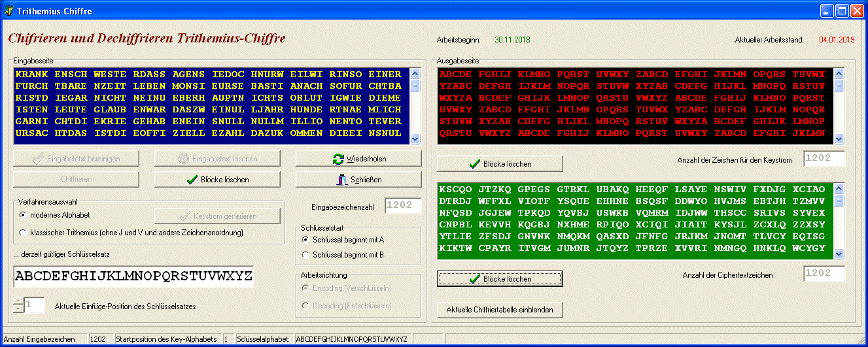This screenshot has height=347, width=868.
Task: Click block KSCQO in the green ciphertext
Action: point(456,190)
